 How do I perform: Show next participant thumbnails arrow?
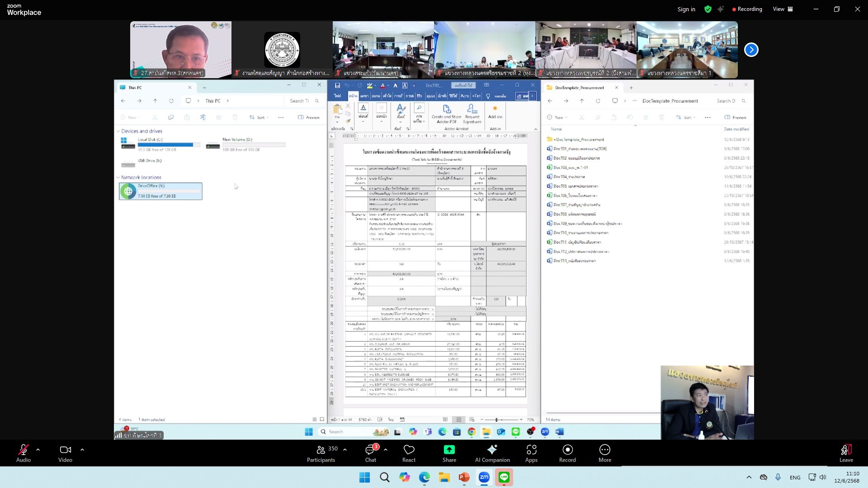point(751,50)
